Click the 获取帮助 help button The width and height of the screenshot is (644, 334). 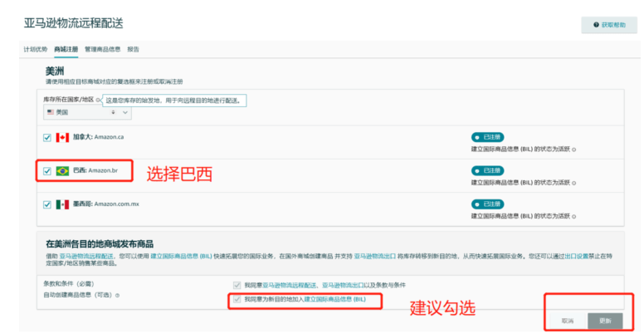point(609,25)
